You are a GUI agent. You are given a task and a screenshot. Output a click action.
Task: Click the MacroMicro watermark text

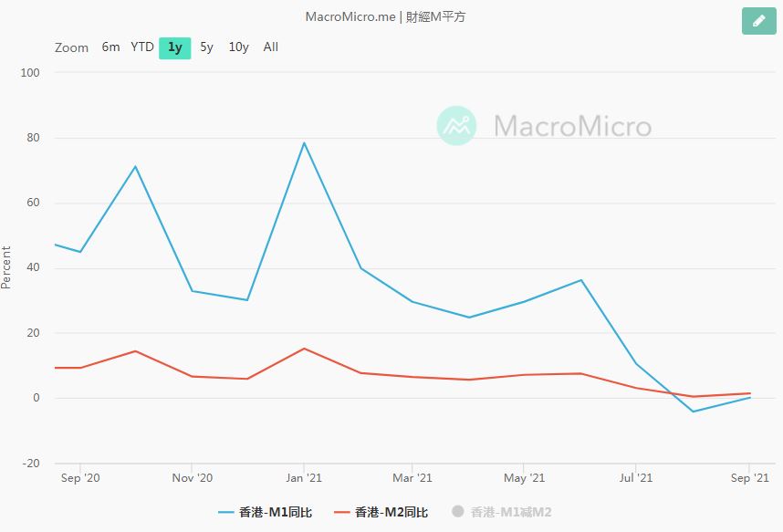tap(572, 126)
